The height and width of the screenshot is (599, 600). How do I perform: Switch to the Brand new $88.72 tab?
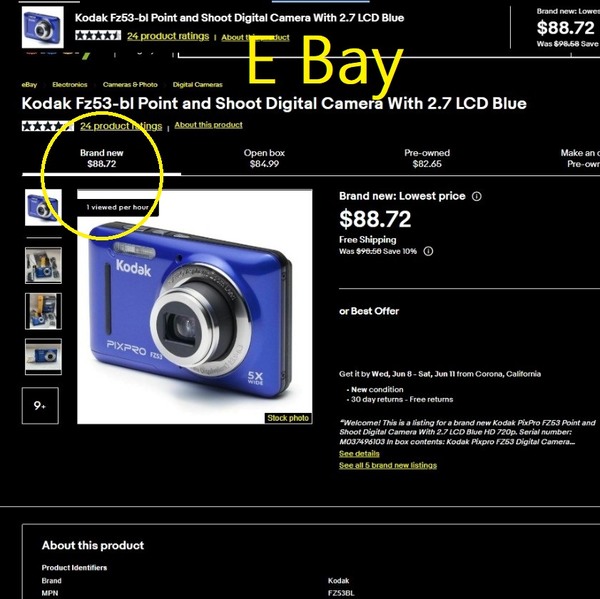point(101,158)
